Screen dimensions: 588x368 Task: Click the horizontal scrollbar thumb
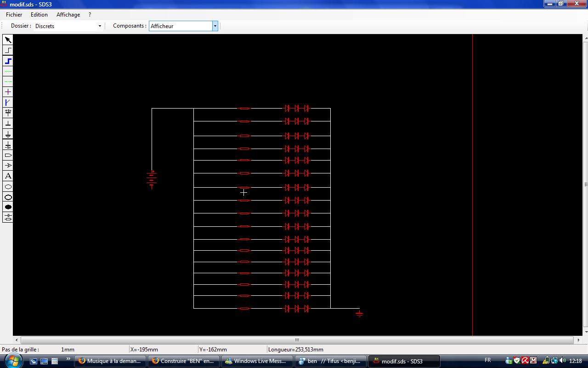tap(297, 340)
